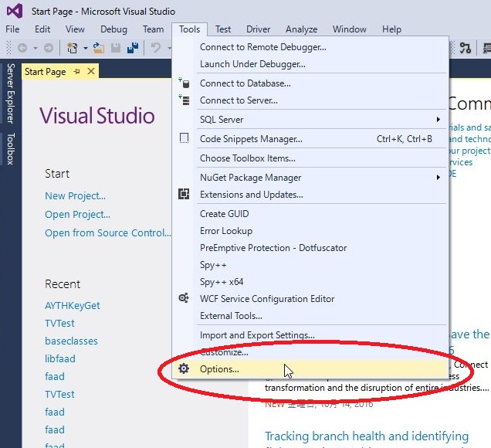Open the Help menu
Viewport: 491px width, 448px height.
391,29
